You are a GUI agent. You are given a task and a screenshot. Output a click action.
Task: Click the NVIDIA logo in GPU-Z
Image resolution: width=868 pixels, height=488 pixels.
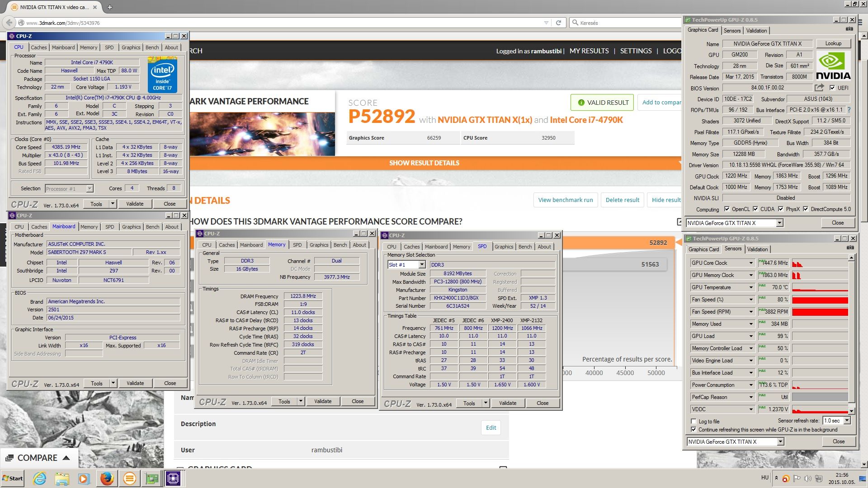point(833,66)
